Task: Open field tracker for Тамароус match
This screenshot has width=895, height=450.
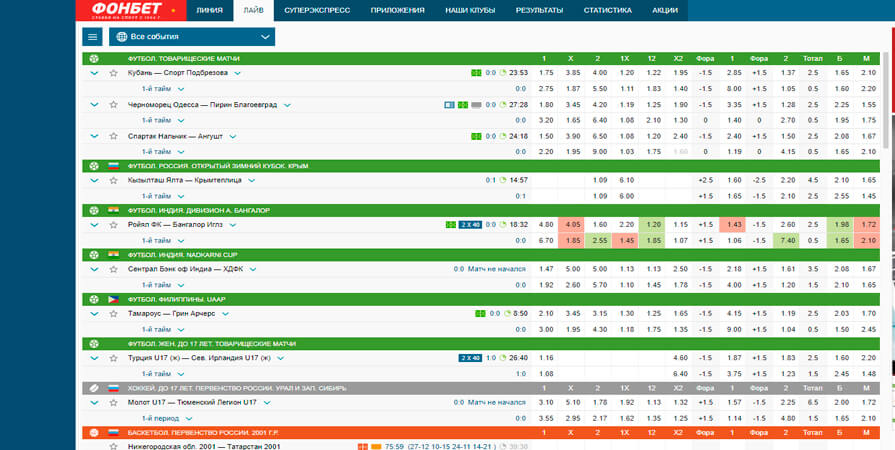Action: 480,314
